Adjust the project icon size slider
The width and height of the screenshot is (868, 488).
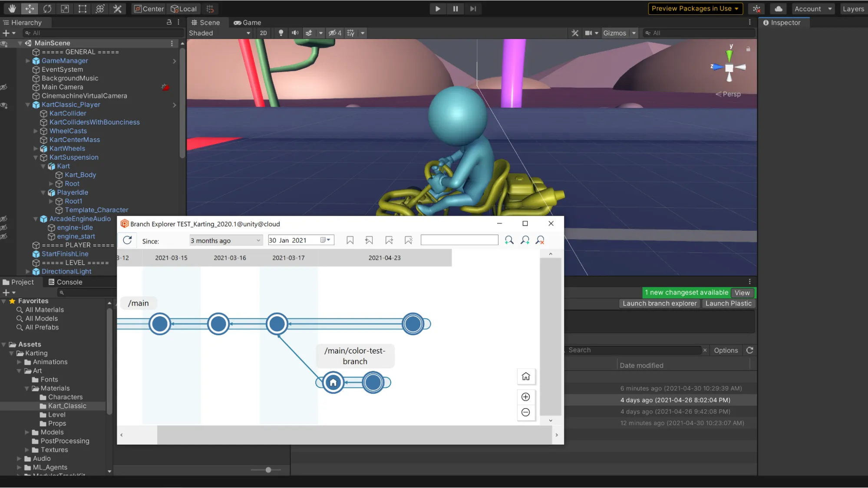(x=268, y=470)
